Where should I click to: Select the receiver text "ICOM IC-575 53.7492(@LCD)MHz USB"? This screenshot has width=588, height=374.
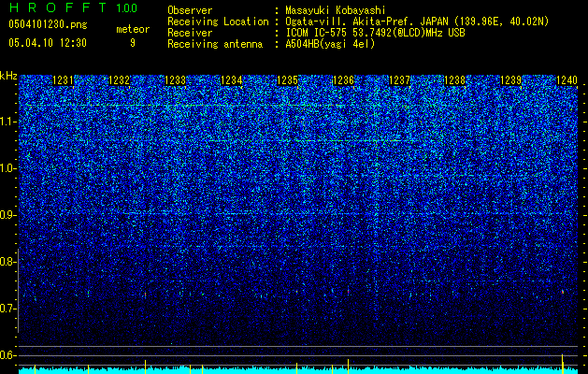(375, 33)
